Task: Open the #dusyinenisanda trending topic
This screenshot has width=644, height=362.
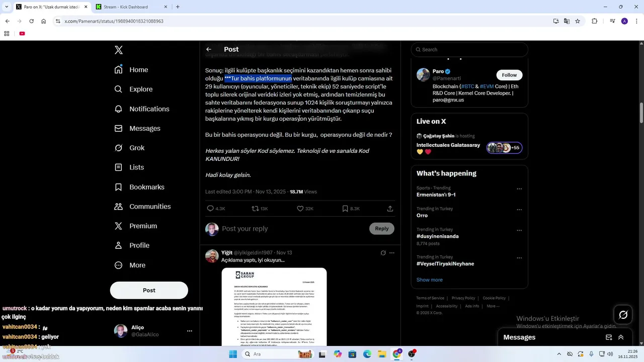Action: 437,236
